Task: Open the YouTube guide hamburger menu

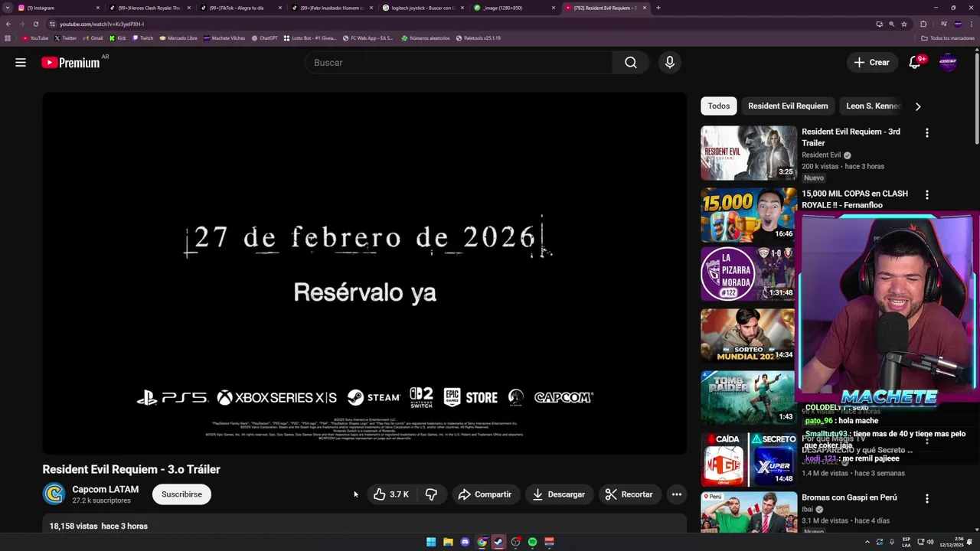Action: 21,63
